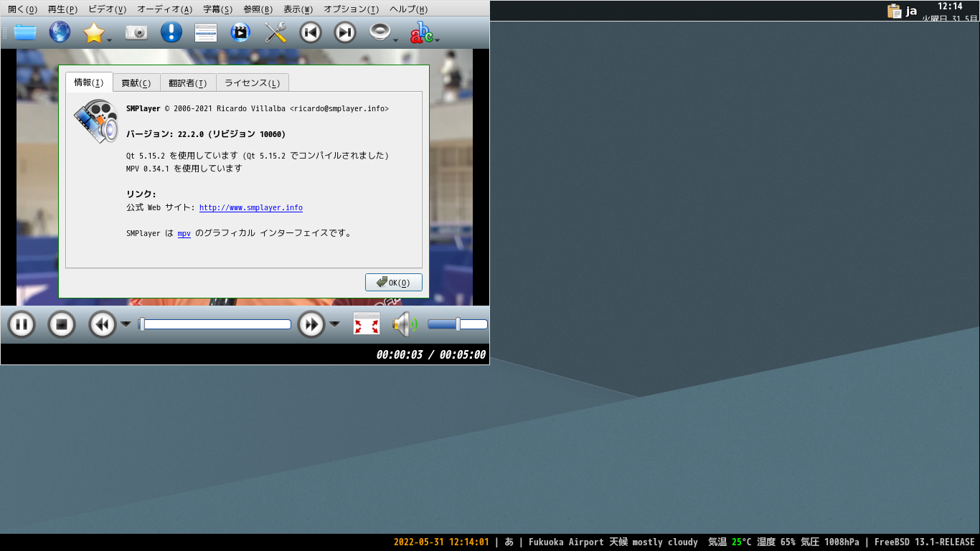Click the MPV 0.34.1 version line
980x551 pixels.
coord(184,169)
